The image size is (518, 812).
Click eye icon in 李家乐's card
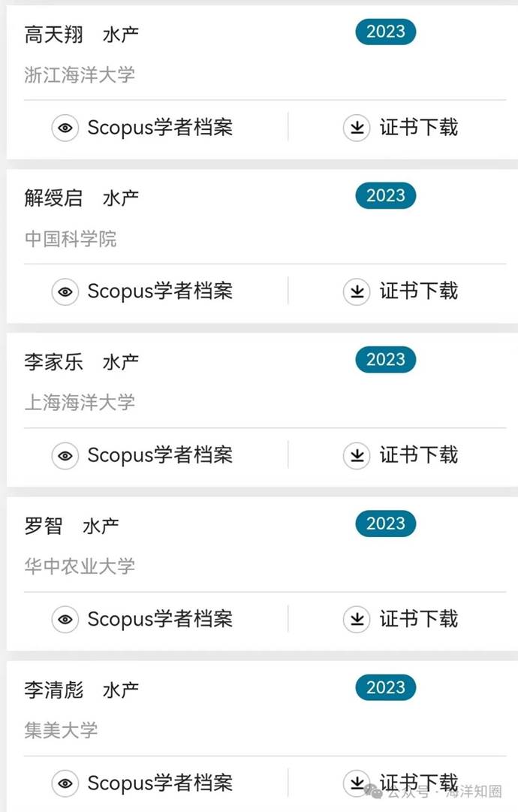pyautogui.click(x=65, y=455)
